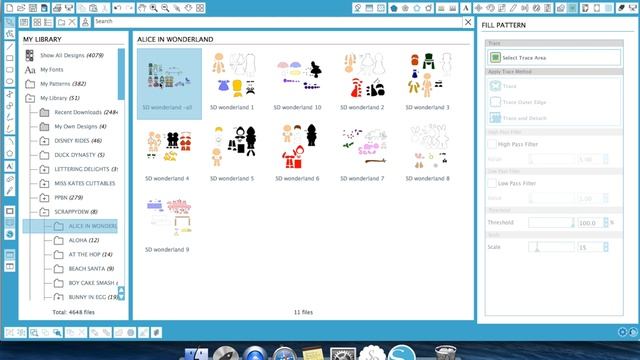Open My Own Designs folder
The height and width of the screenshot is (360, 640).
pos(80,127)
